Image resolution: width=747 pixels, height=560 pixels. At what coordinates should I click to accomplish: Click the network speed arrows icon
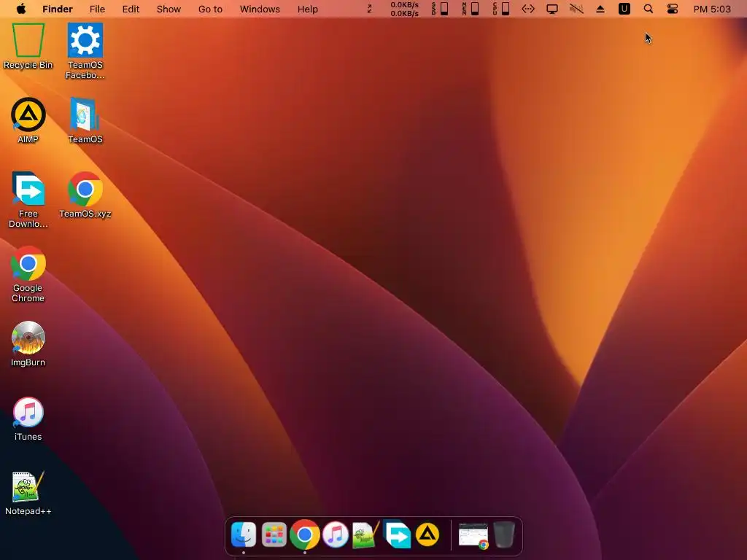(x=369, y=9)
